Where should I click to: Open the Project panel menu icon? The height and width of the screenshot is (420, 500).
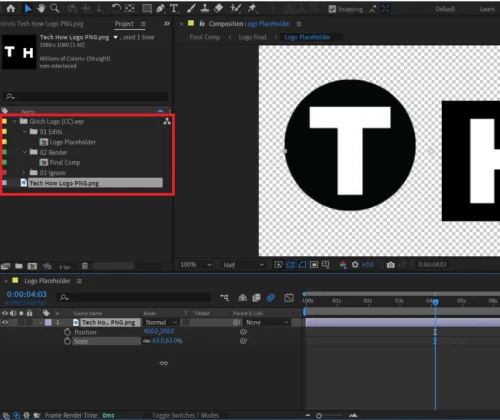click(143, 24)
